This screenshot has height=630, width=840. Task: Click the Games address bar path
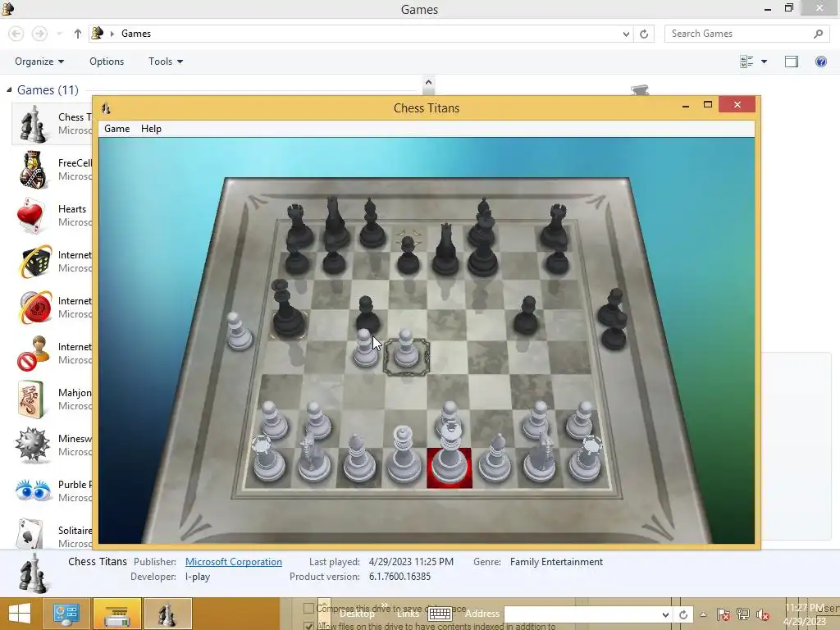click(136, 34)
